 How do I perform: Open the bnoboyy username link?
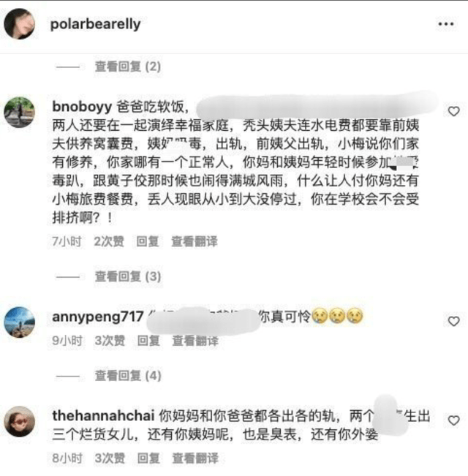click(82, 107)
